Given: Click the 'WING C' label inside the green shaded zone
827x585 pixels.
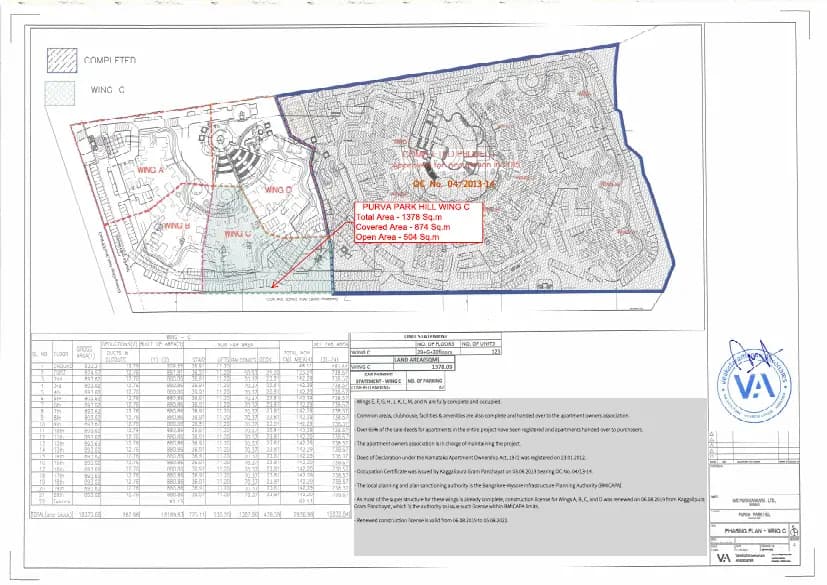Looking at the screenshot, I should tap(237, 233).
